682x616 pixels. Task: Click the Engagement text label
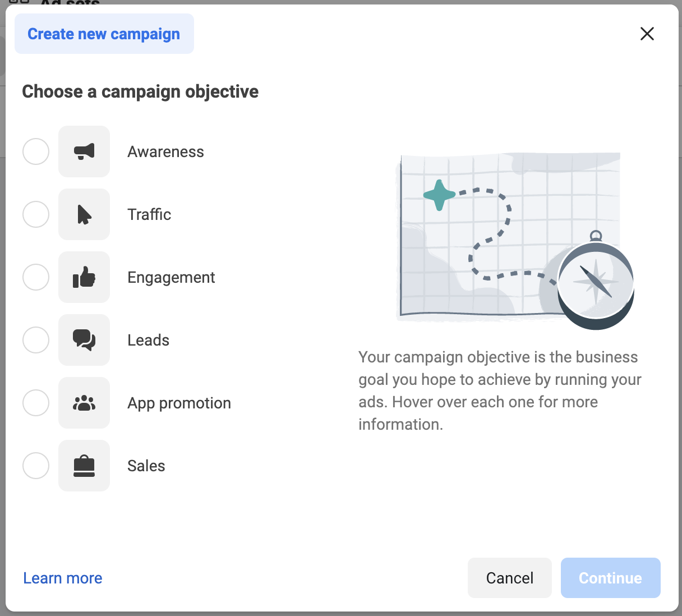[171, 277]
